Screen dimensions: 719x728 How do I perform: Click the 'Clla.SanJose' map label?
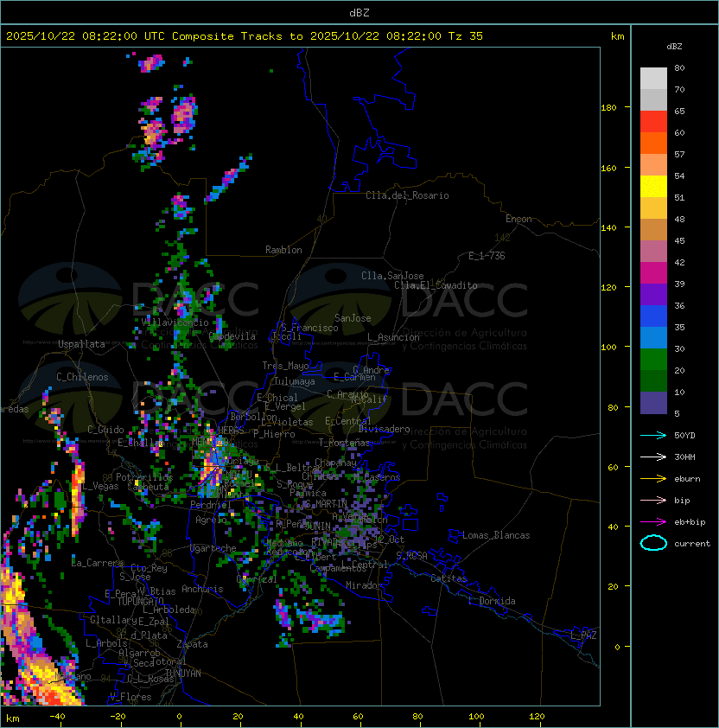coord(392,276)
